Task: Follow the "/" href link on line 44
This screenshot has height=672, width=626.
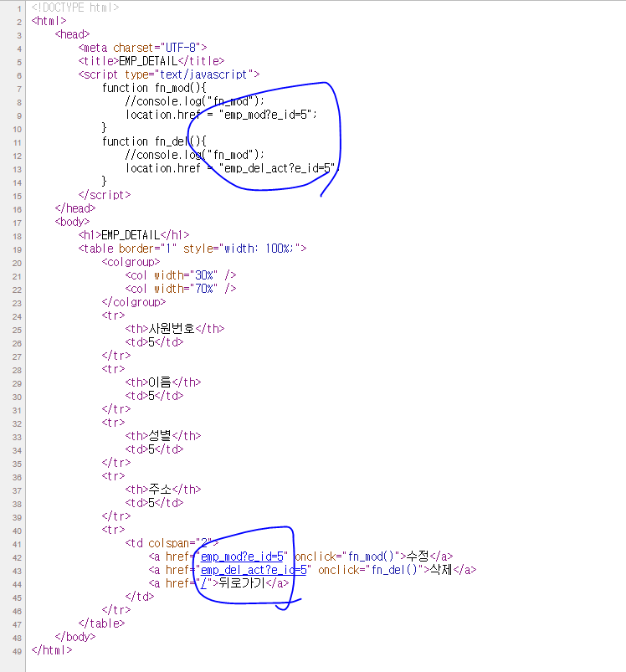Action: (204, 583)
